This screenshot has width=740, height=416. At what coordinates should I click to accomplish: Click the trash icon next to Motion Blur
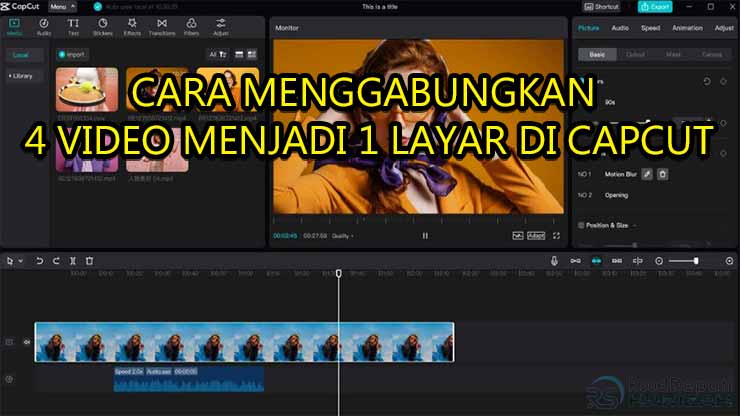click(x=663, y=174)
